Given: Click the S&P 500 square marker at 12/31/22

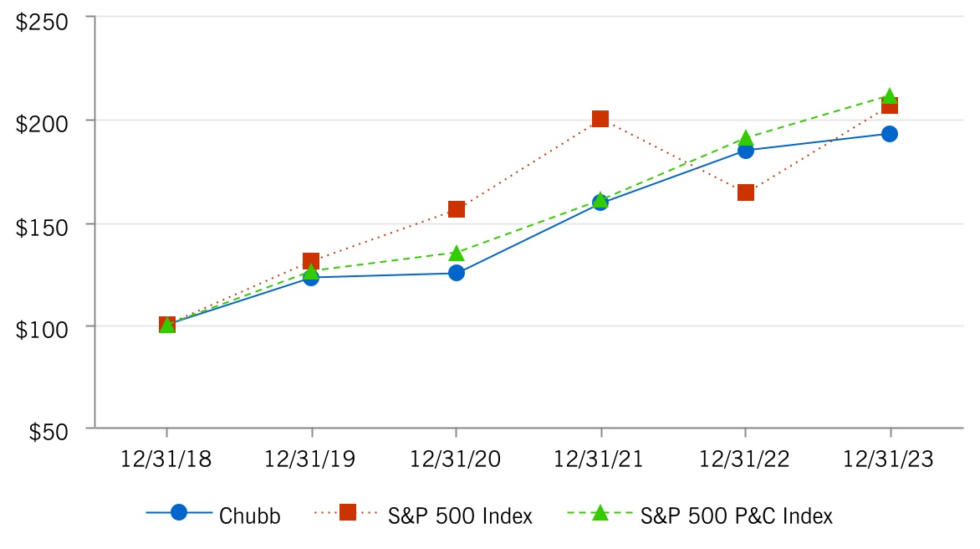Looking at the screenshot, I should 745,192.
